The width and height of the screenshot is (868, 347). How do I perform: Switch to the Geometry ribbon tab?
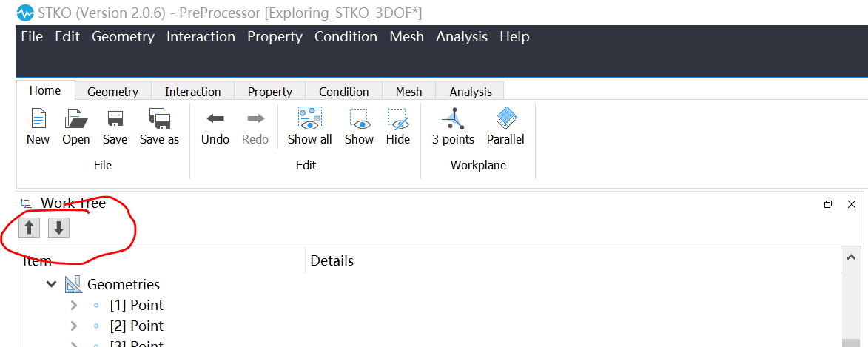[x=112, y=92]
